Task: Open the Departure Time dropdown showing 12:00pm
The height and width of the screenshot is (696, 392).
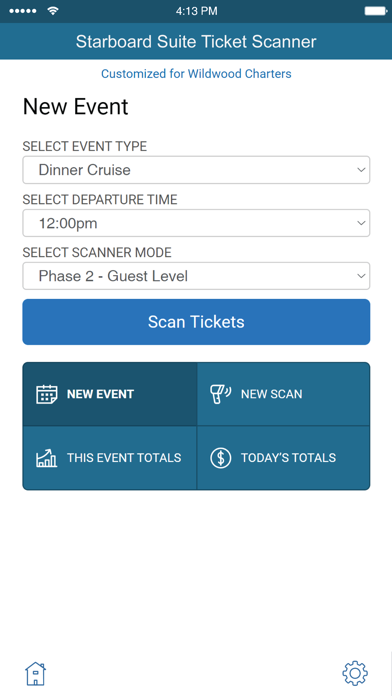Action: point(196,223)
